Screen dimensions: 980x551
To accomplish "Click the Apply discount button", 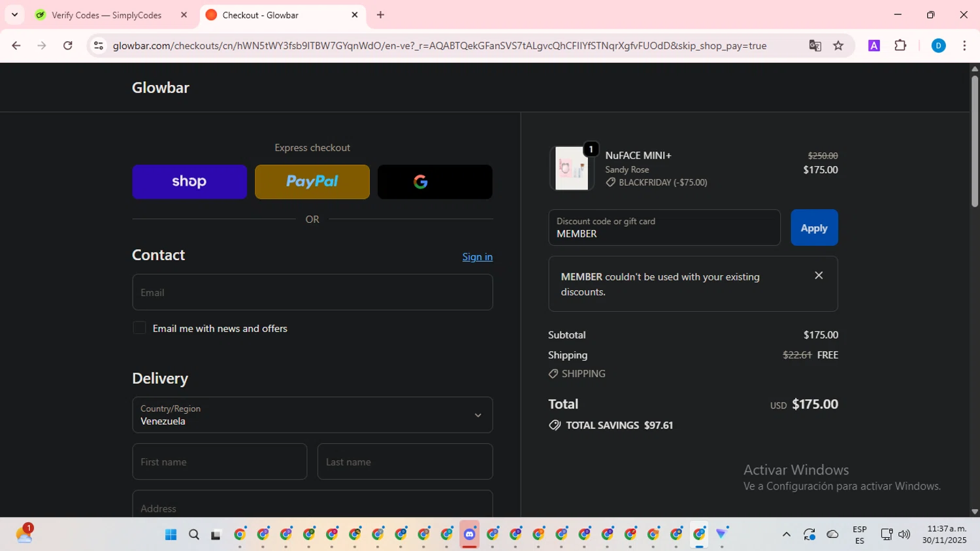I will pos(814,227).
